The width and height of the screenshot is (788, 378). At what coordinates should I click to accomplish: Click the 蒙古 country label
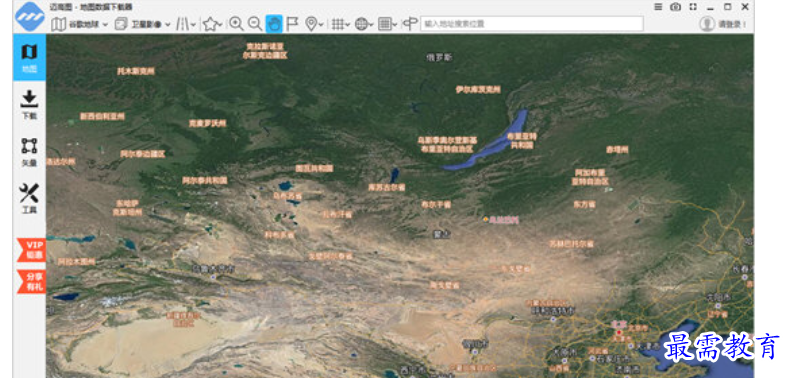pos(442,234)
